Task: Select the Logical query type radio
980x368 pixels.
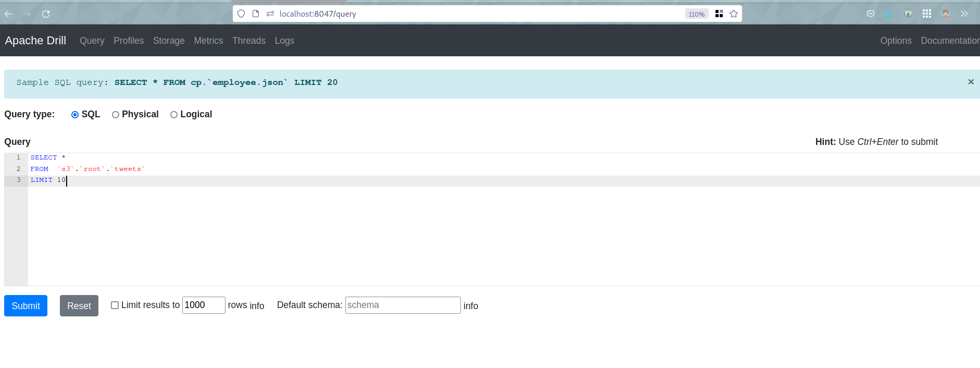Action: pyautogui.click(x=174, y=115)
